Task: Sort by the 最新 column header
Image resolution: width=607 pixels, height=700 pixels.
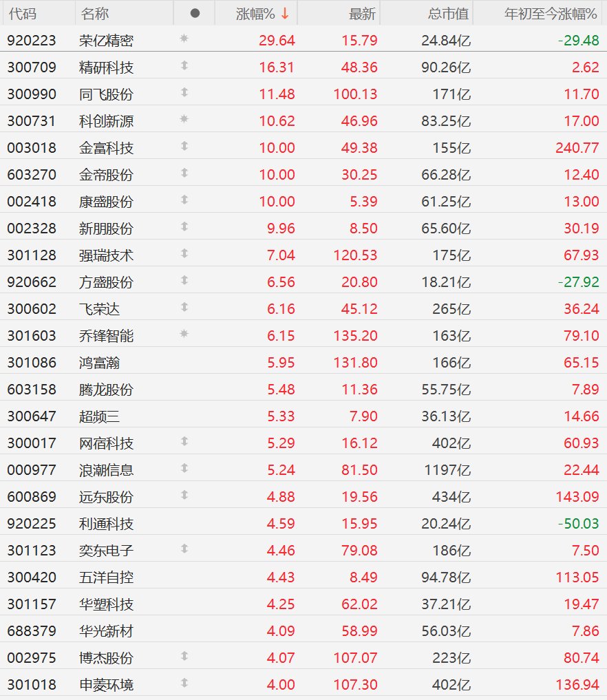Action: click(x=363, y=14)
